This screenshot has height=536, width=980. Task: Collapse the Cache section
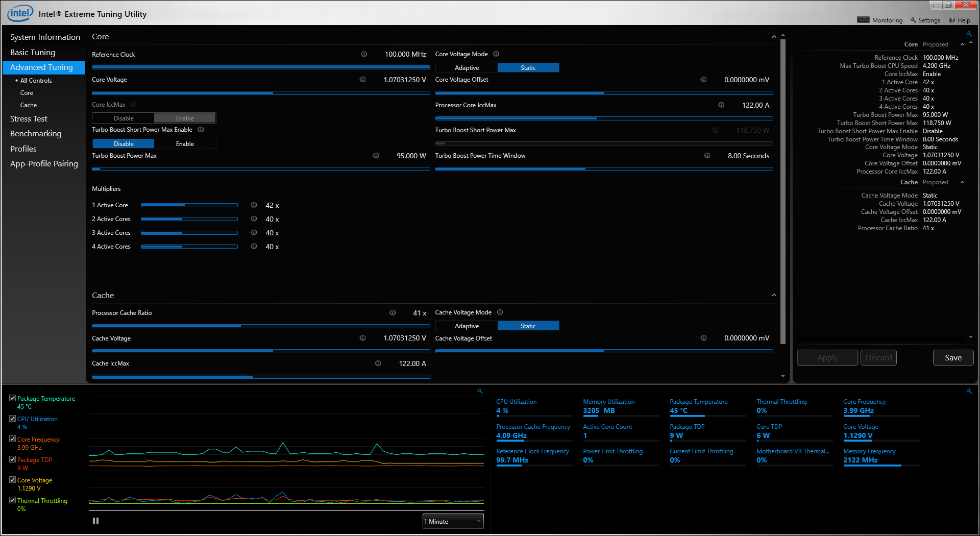(x=774, y=296)
